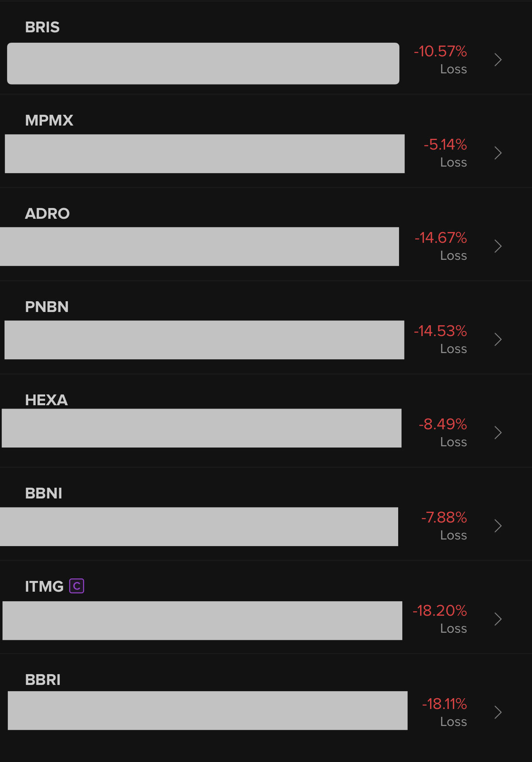Click the HEXA row chevron arrow
The width and height of the screenshot is (532, 762).
point(498,433)
